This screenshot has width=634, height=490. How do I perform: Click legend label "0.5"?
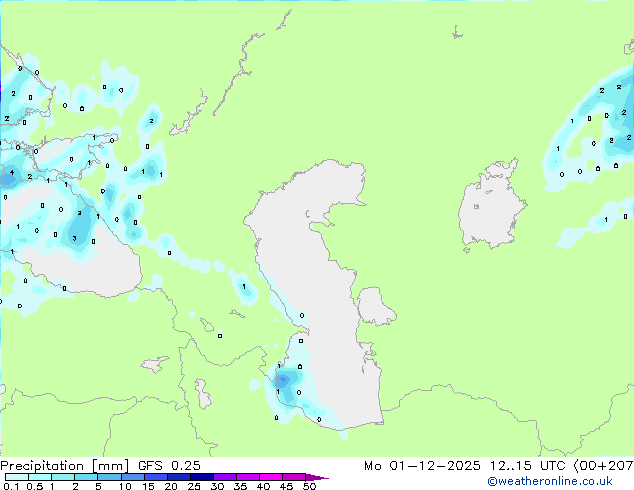(x=35, y=486)
